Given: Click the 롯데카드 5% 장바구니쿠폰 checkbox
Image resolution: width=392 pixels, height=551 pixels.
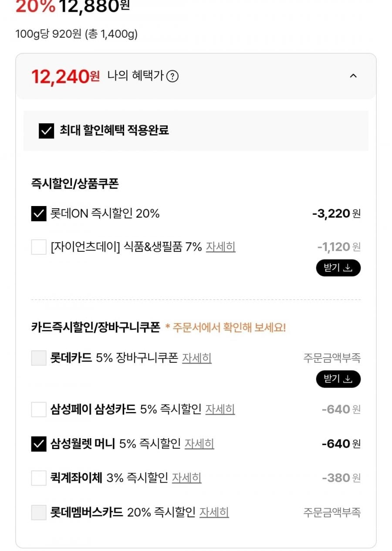Looking at the screenshot, I should (x=39, y=358).
